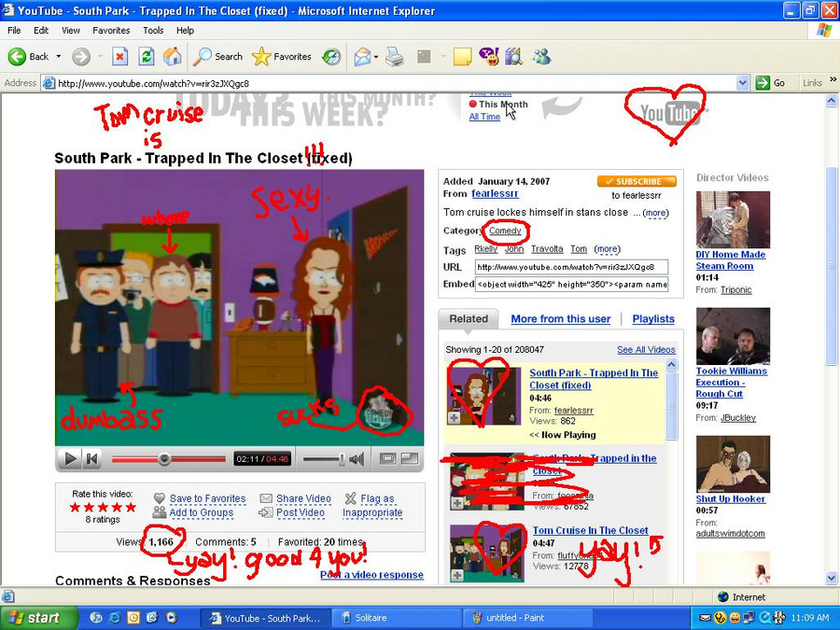The width and height of the screenshot is (840, 630).
Task: Click the arrow icon beside Post Video
Action: [x=266, y=512]
